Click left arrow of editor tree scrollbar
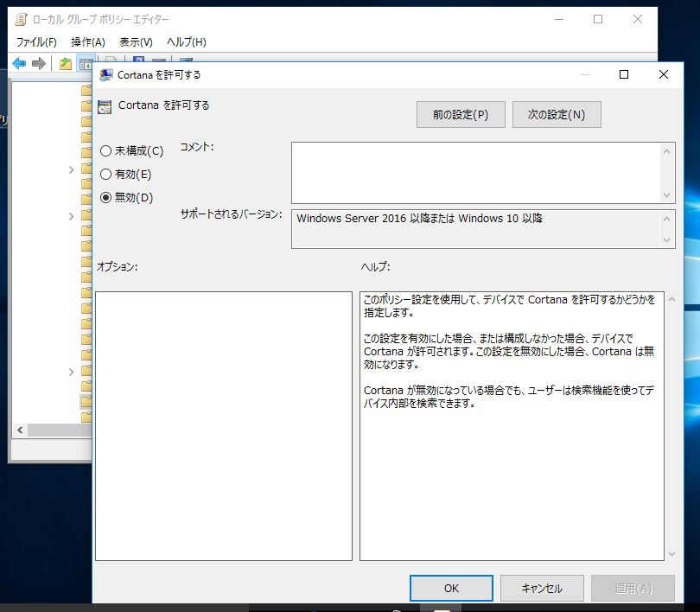 point(20,430)
